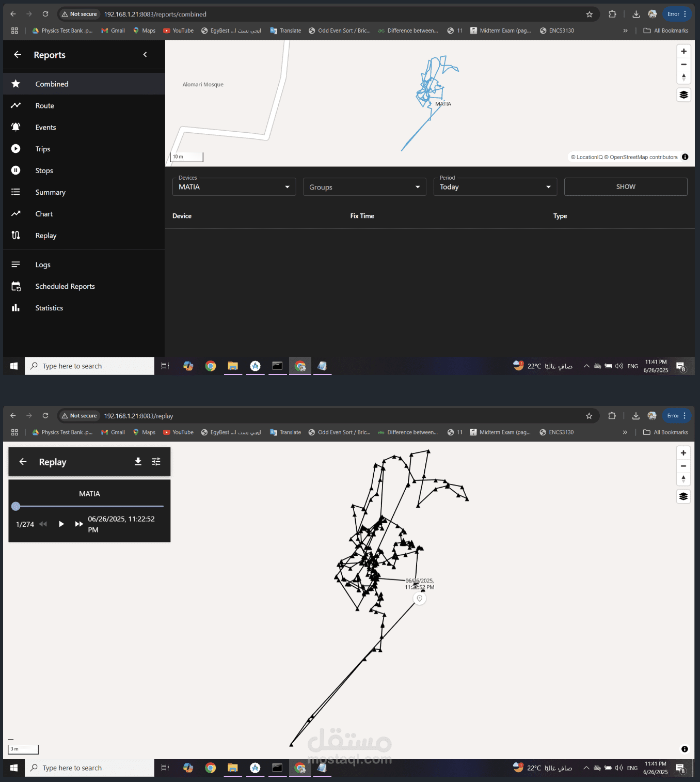Screen dimensions: 700x782
Task: Open Maps bookmark in lower browser
Action: pyautogui.click(x=144, y=432)
